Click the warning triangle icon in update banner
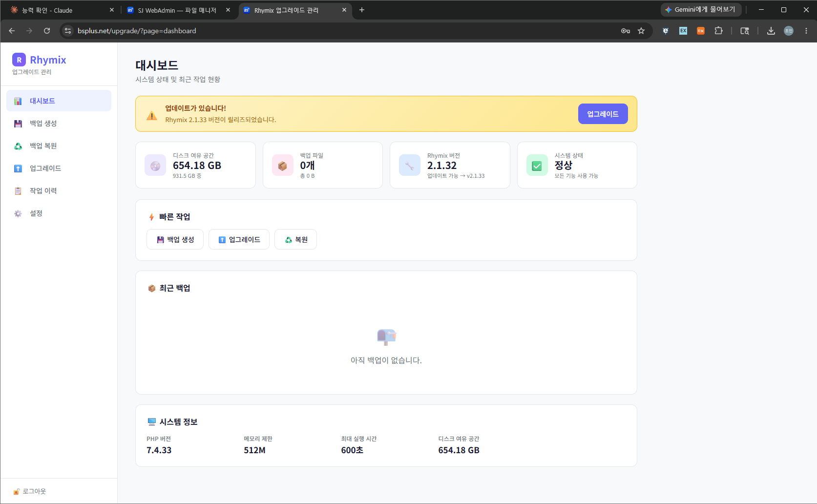This screenshot has height=504, width=817. coord(152,116)
